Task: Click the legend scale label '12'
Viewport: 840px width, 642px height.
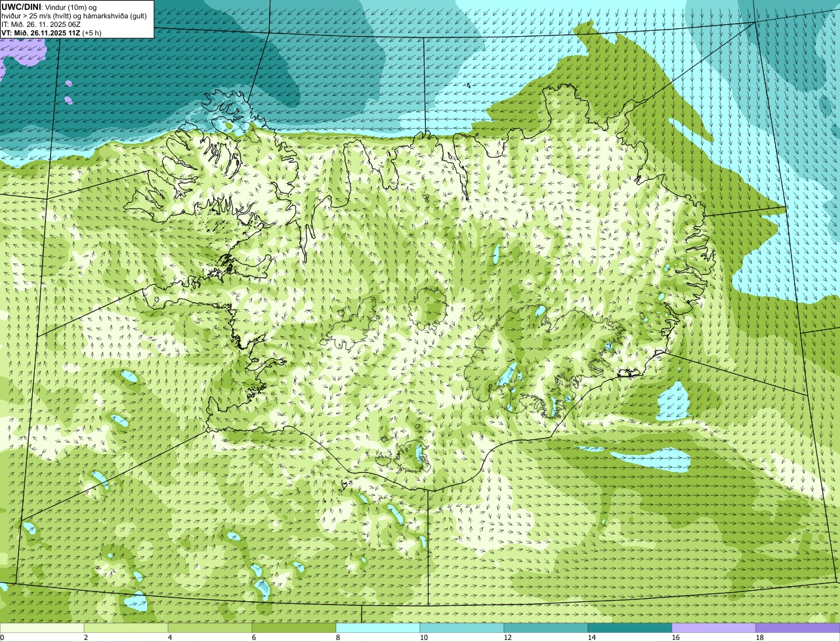Action: point(508,637)
